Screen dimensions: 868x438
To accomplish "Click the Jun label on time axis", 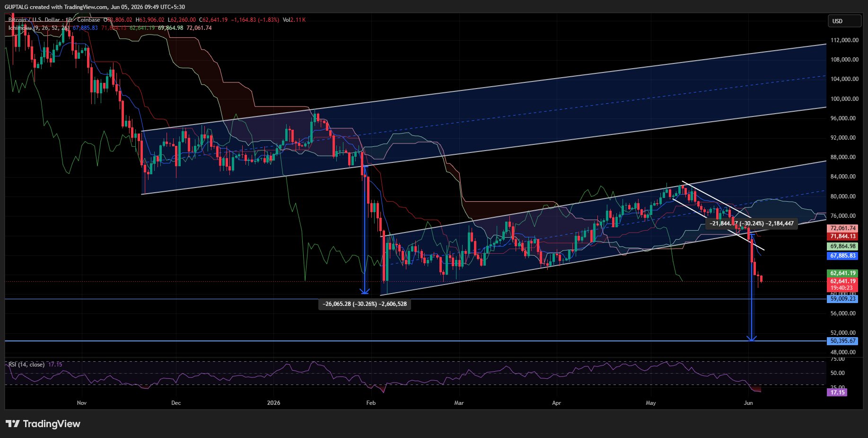I will pyautogui.click(x=748, y=403).
